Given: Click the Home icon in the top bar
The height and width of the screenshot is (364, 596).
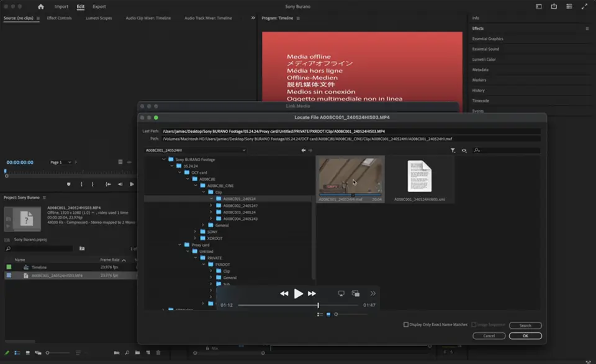Looking at the screenshot, I should tap(41, 7).
